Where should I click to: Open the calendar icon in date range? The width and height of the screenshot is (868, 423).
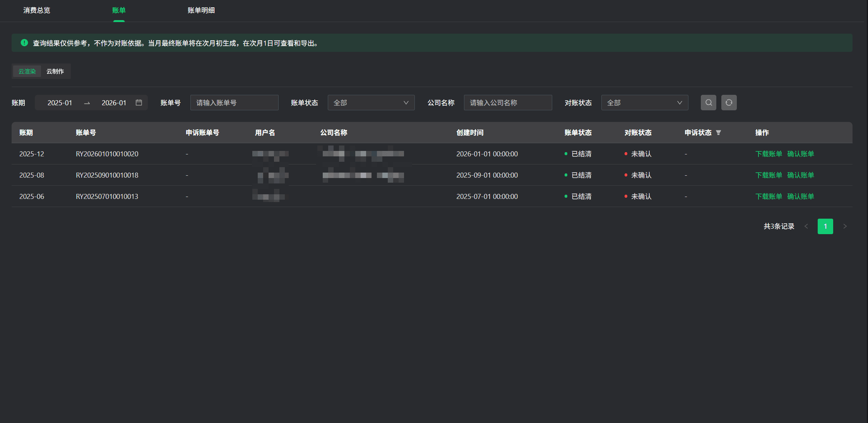[x=139, y=103]
